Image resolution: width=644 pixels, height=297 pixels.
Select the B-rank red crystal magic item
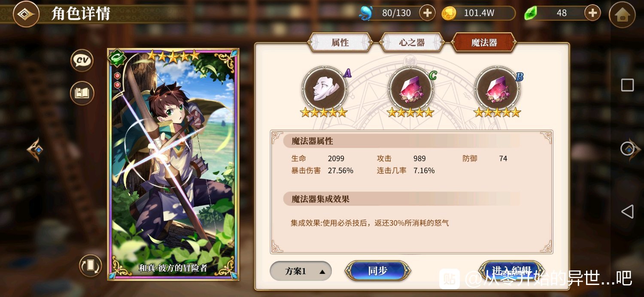pyautogui.click(x=497, y=89)
